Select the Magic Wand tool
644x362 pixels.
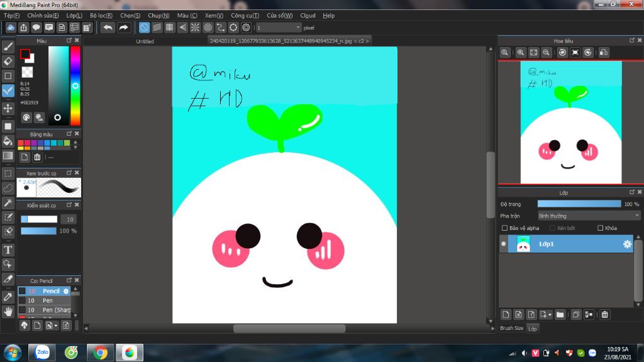(x=8, y=203)
